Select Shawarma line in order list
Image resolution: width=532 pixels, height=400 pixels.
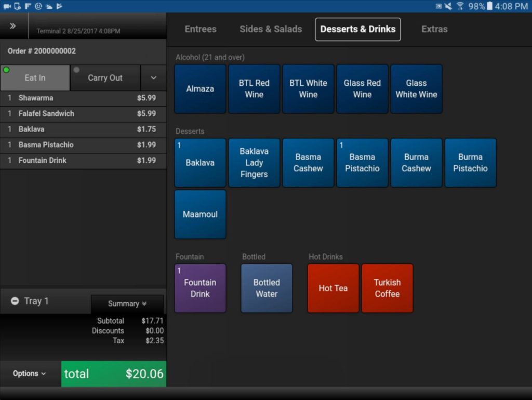(83, 98)
